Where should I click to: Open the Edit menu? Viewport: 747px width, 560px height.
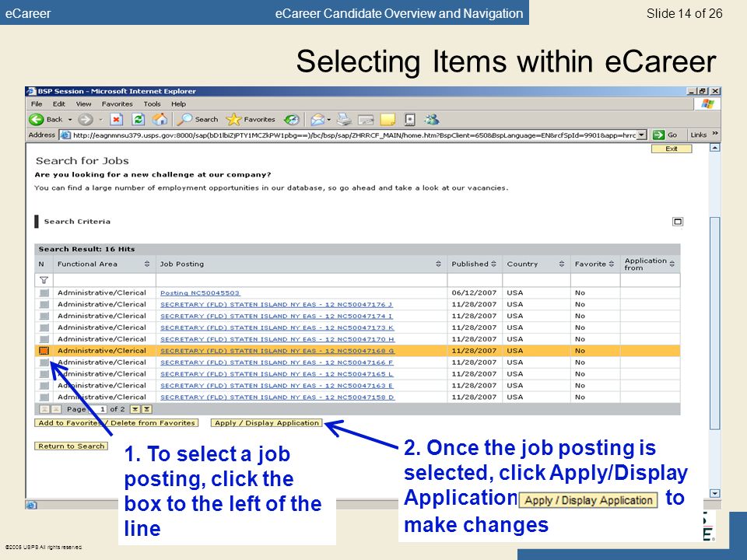point(59,103)
